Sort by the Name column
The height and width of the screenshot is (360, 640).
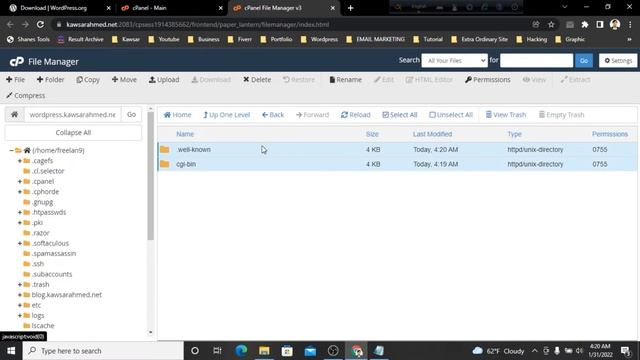[x=185, y=134]
